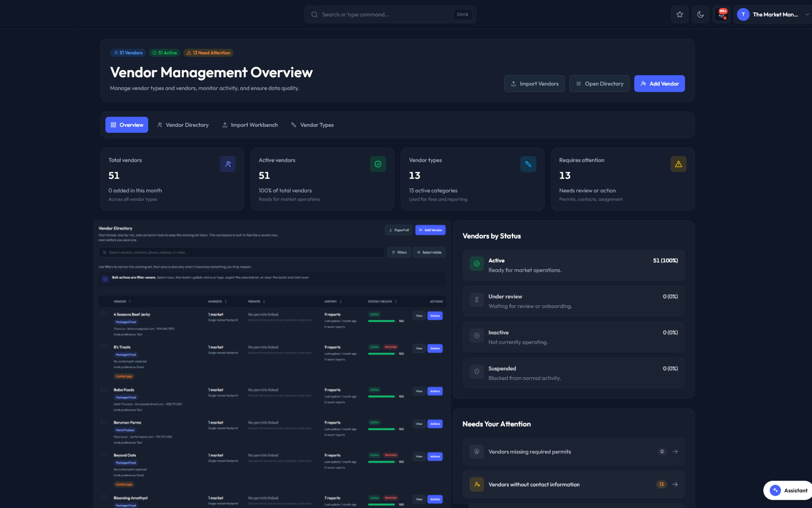Click the Search vendors, contacts input field
The height and width of the screenshot is (508, 812).
[241, 252]
